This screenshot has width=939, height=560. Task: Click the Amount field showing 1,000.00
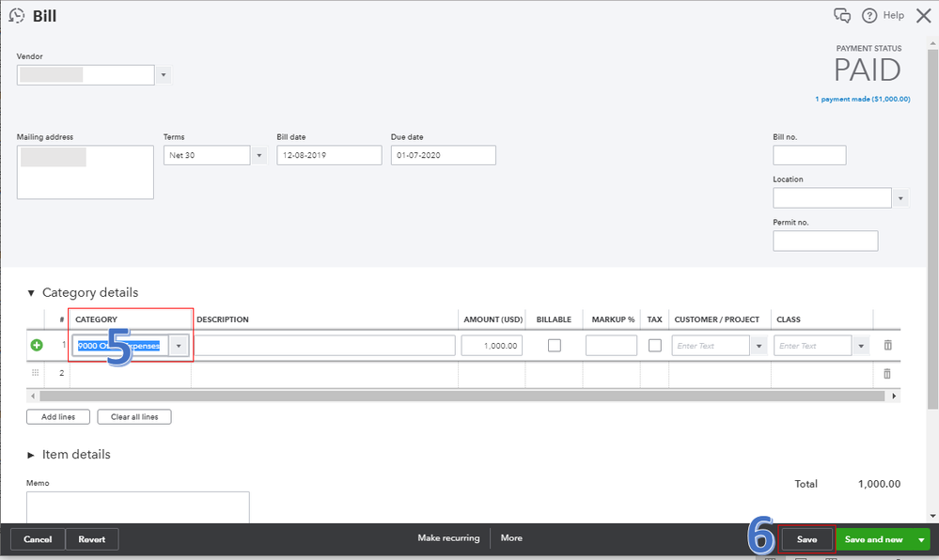tap(492, 346)
